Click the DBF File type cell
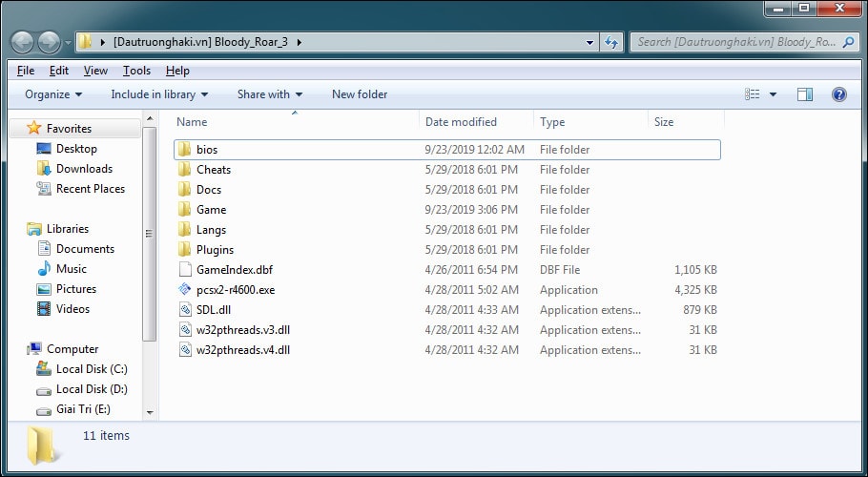The height and width of the screenshot is (477, 868). pyautogui.click(x=560, y=269)
